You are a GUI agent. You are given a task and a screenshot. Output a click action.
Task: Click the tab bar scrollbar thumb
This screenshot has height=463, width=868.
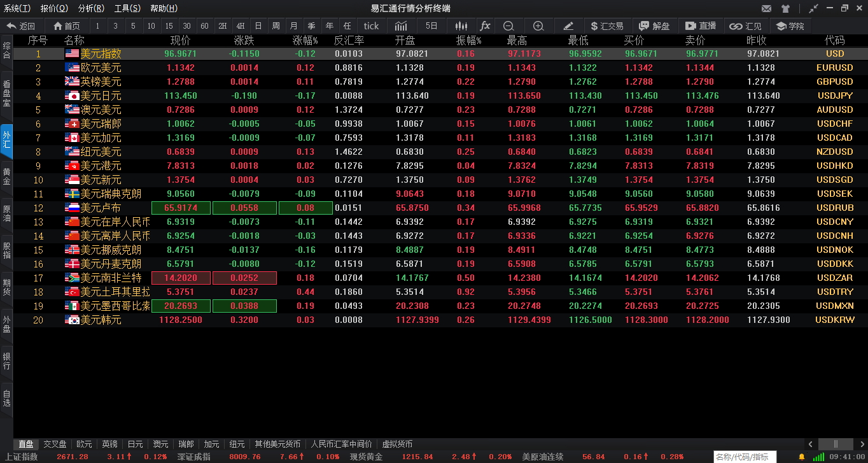[836, 444]
